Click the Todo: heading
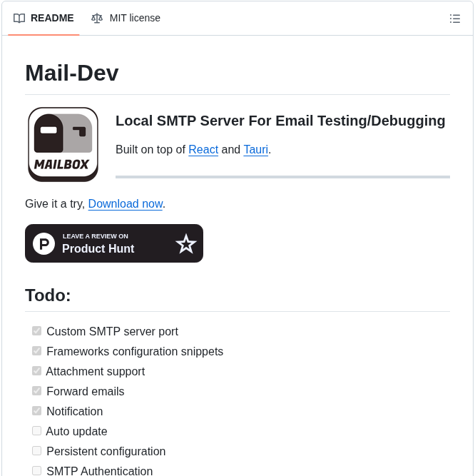Image resolution: width=475 pixels, height=476 pixels. (x=48, y=295)
